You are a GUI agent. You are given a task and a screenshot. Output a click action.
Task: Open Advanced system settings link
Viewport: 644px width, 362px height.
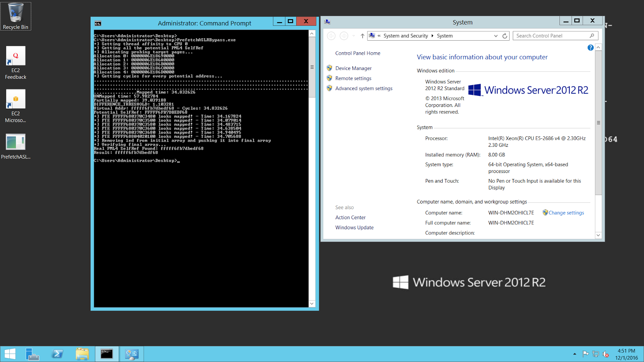(x=364, y=88)
